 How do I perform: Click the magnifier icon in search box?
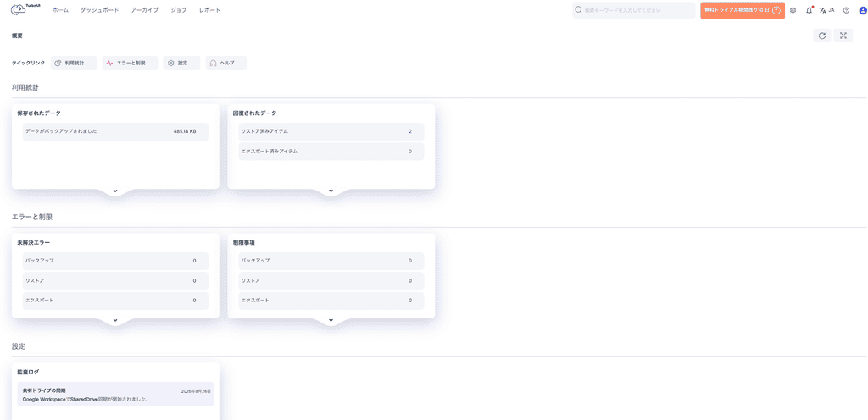click(x=578, y=10)
